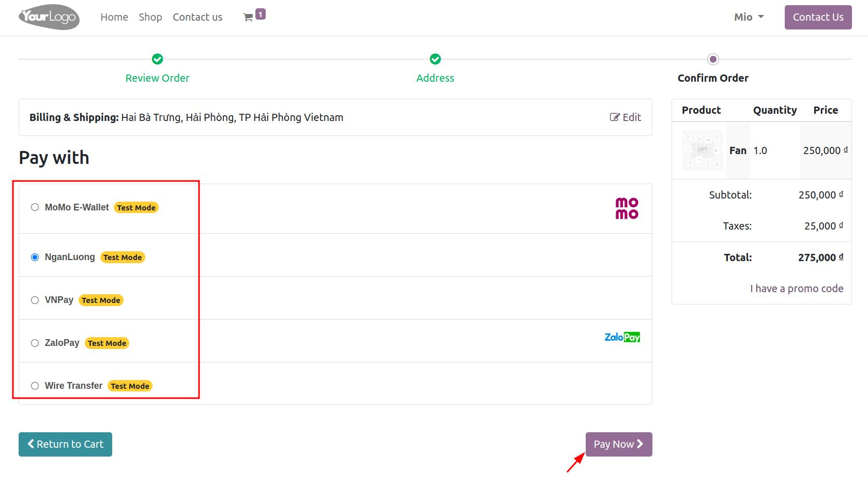Click the Fan product thumbnail

pos(702,150)
